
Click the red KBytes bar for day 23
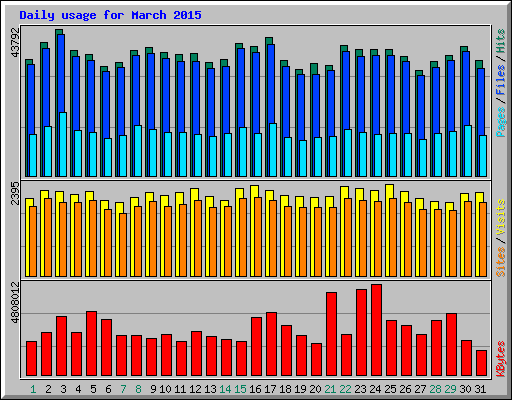click(361, 332)
